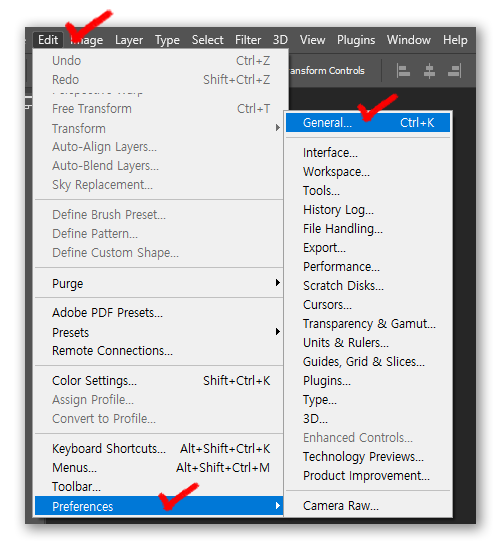This screenshot has width=501, height=551.
Task: Open Performance preferences
Action: point(368,266)
